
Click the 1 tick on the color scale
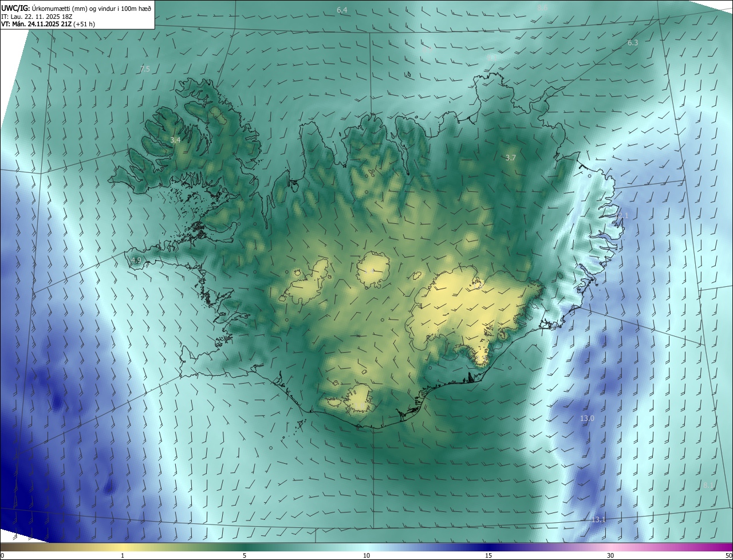(x=123, y=555)
